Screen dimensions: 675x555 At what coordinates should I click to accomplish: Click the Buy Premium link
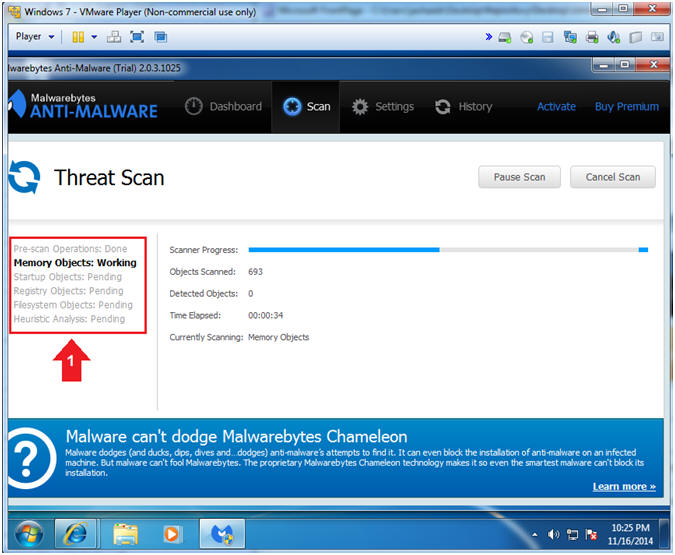pyautogui.click(x=627, y=107)
